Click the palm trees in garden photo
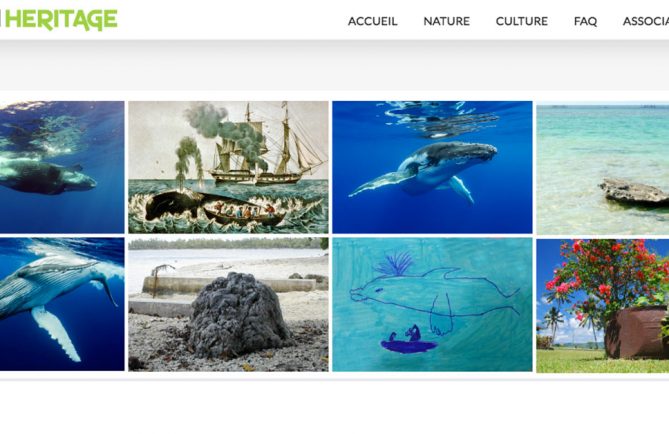This screenshot has height=434, width=669. 554,323
